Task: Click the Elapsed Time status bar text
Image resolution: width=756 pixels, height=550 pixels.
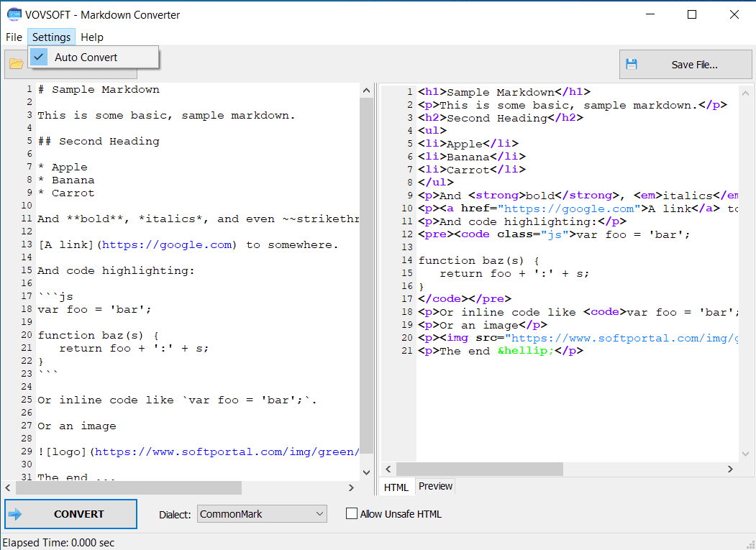Action: point(58,543)
